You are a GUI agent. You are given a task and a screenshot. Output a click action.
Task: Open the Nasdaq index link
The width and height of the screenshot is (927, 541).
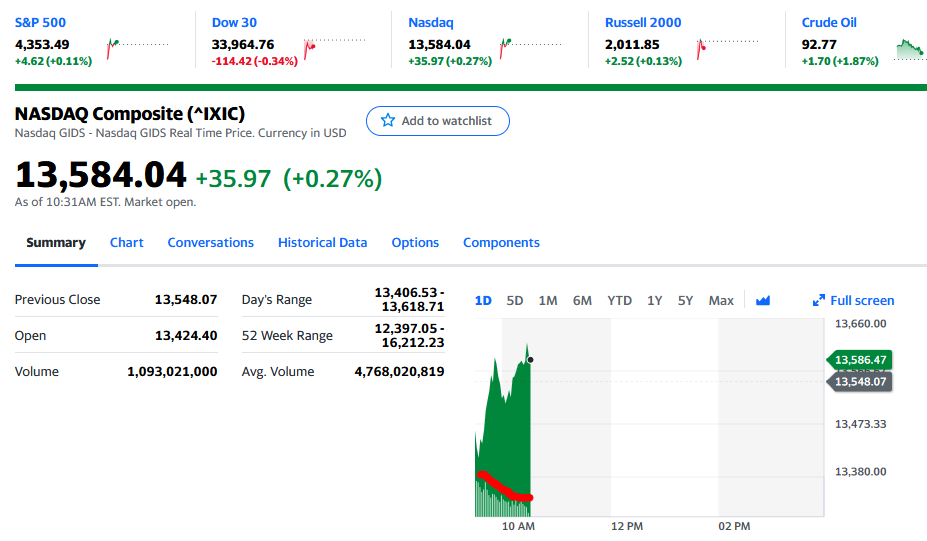(430, 22)
